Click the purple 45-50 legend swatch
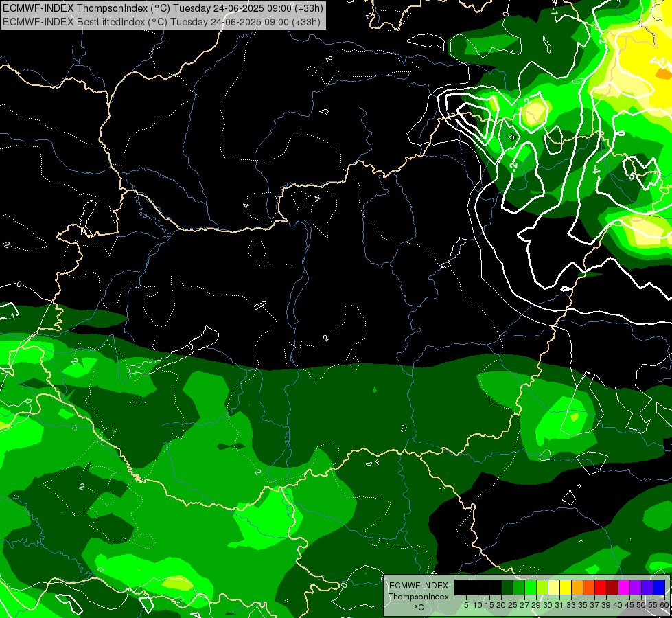The image size is (672, 618). point(636,587)
